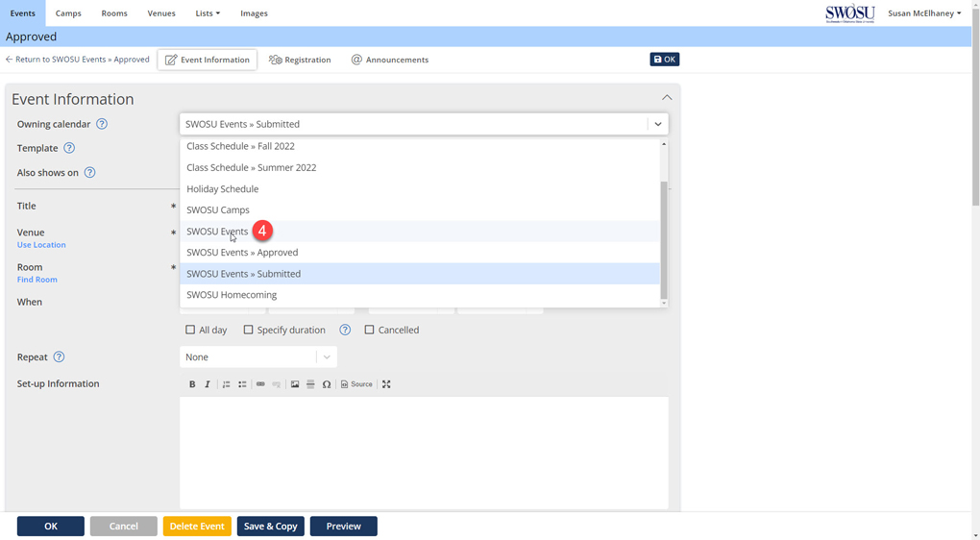Toggle italic formatting in the editor toolbar

[208, 384]
